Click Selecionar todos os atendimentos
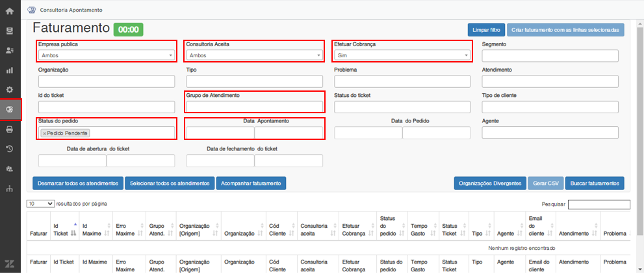Screen dimensions: 644x274 (x=170, y=183)
